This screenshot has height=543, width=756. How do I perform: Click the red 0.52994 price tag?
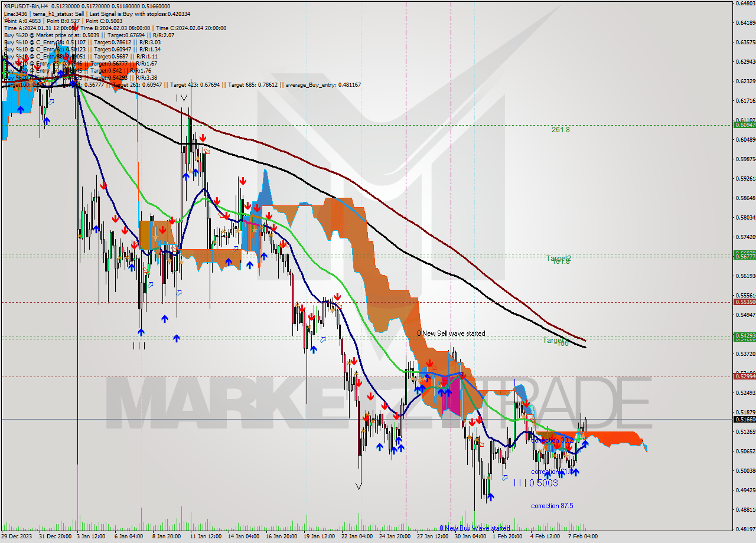(744, 376)
